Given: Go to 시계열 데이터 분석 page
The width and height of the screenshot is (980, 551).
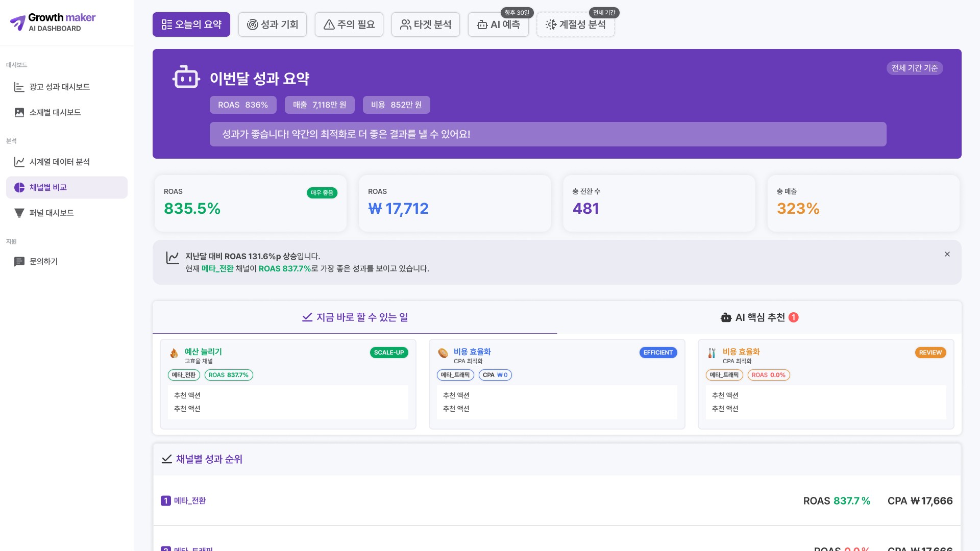Looking at the screenshot, I should tap(59, 162).
